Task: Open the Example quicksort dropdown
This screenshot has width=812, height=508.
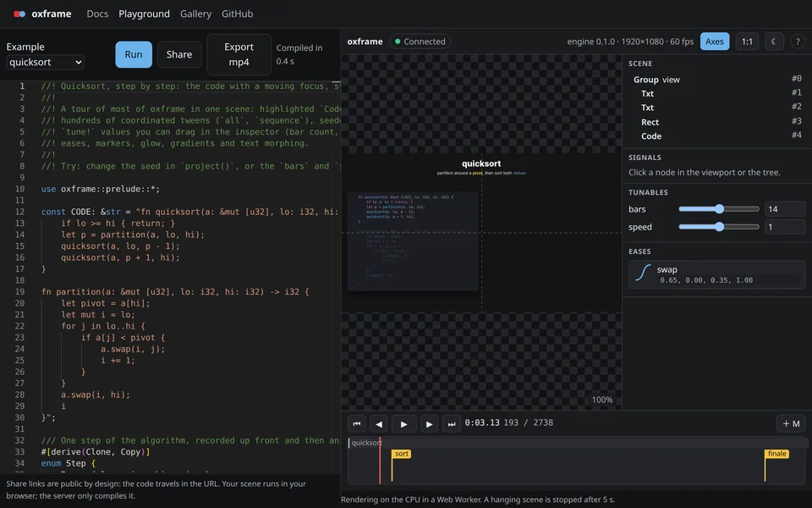Action: click(x=45, y=62)
